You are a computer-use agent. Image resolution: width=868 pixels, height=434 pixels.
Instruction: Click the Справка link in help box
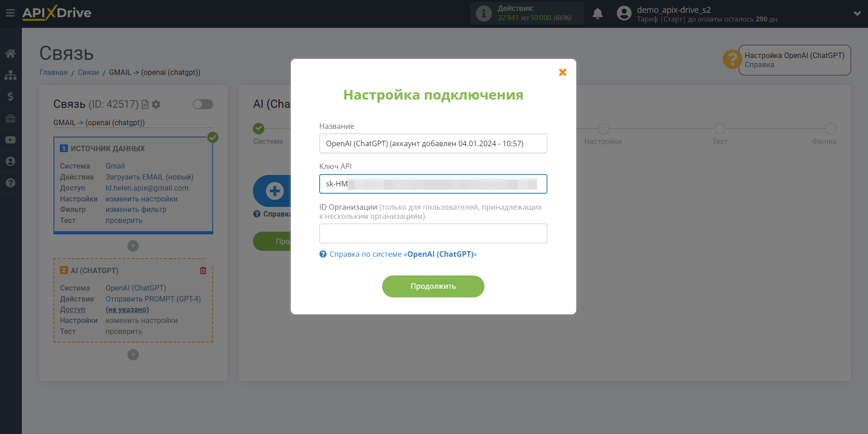click(759, 64)
